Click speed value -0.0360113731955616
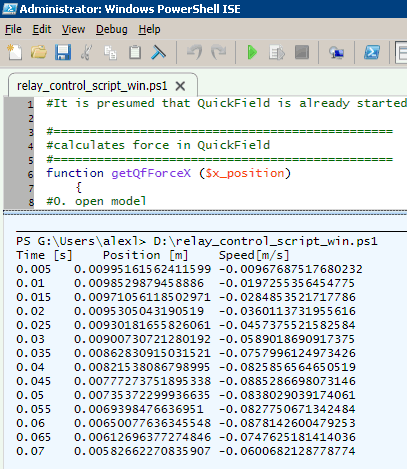 click(287, 311)
